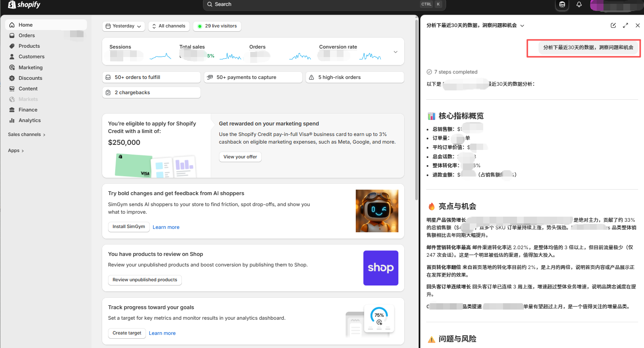Review the 5 high-risk orders
The width and height of the screenshot is (644, 348).
(355, 77)
